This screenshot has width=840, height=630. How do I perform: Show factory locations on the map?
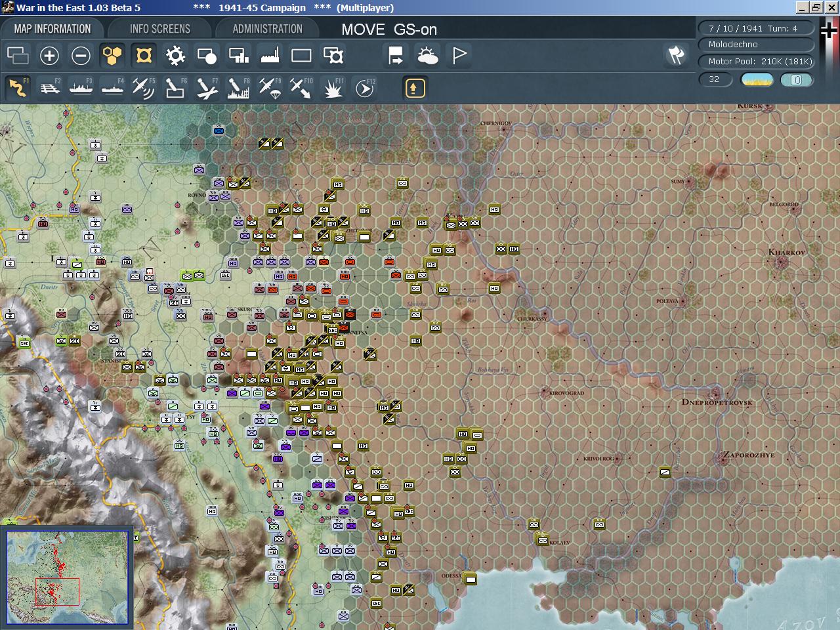(x=270, y=56)
